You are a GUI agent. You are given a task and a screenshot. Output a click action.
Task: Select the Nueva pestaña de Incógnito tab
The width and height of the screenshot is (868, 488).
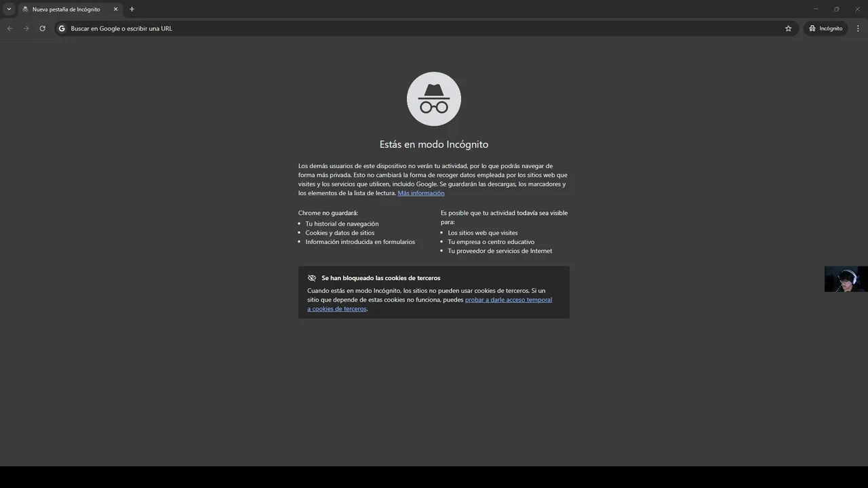(x=65, y=9)
